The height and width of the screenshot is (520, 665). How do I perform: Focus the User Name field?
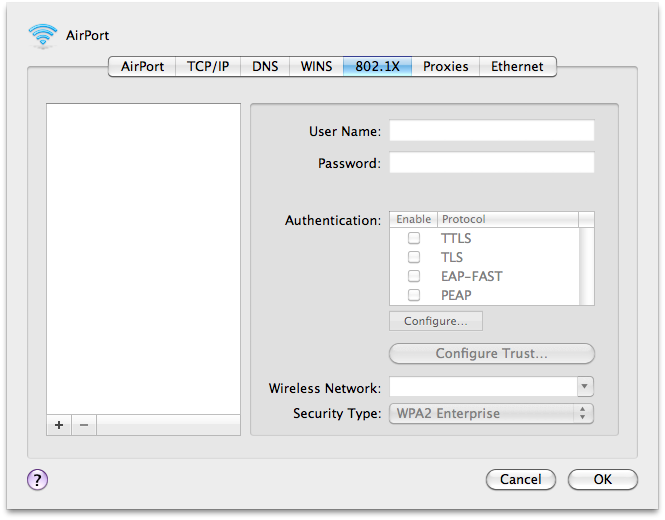coord(492,131)
